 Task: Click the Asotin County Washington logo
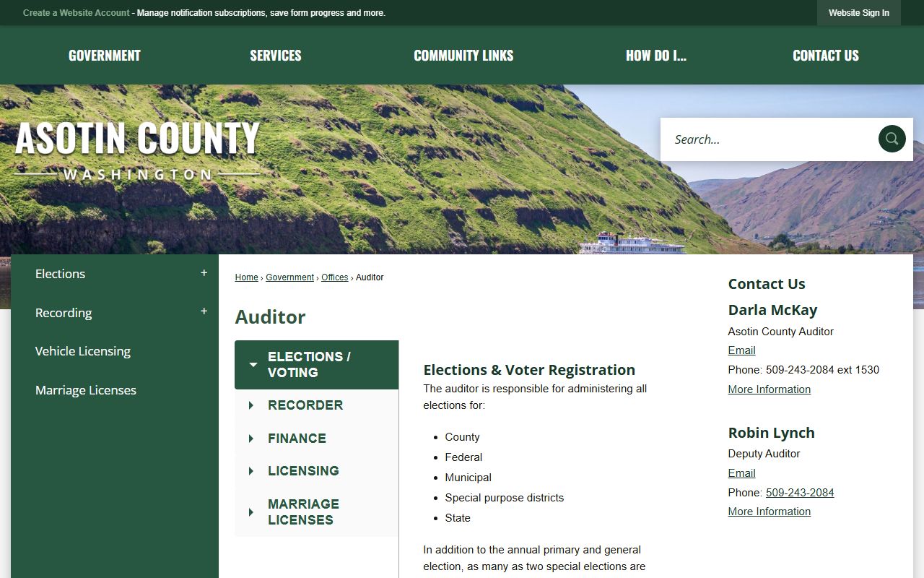[x=137, y=150]
